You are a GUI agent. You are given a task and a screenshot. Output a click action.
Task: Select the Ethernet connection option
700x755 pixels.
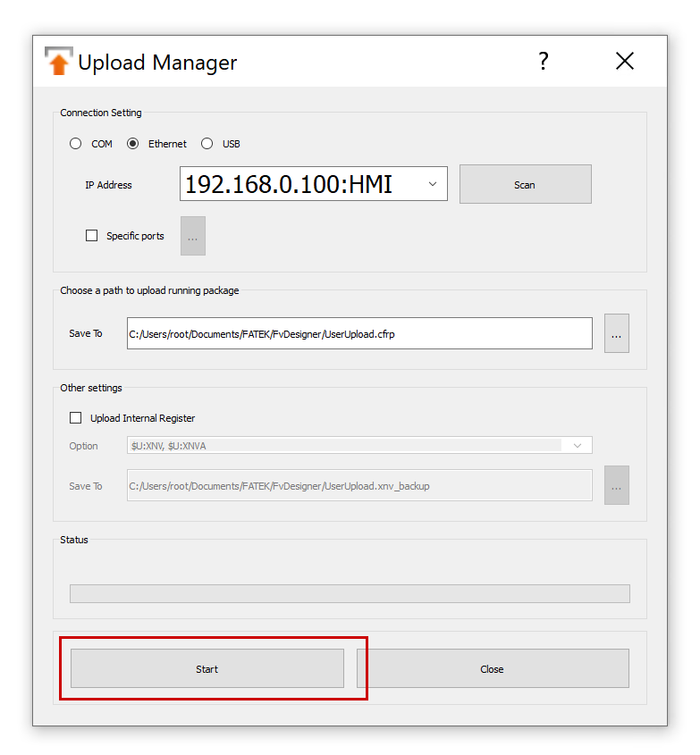coord(133,144)
